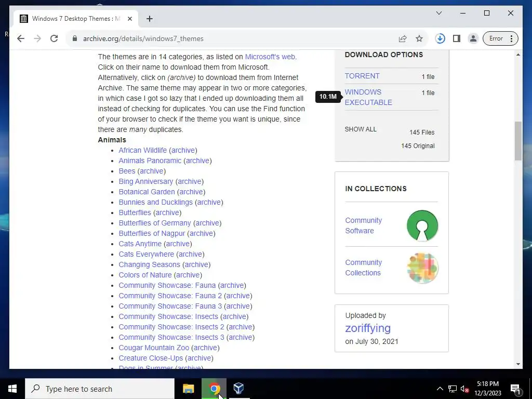
Task: Show hidden system tray icons
Action: (x=440, y=389)
